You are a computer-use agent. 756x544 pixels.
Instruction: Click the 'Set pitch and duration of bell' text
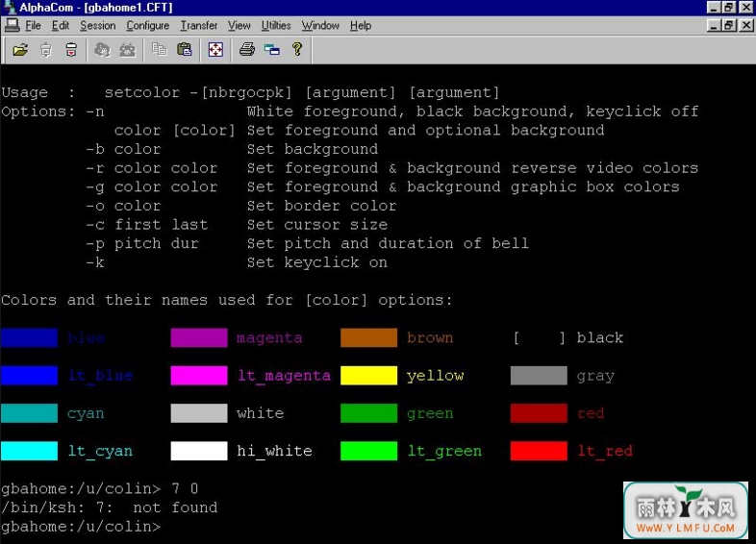click(x=389, y=243)
